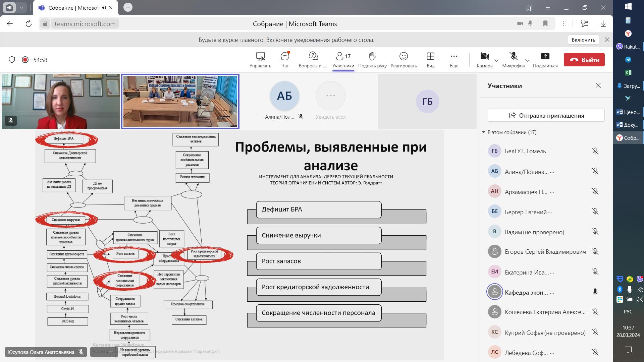This screenshot has width=644, height=362.
Task: Click mic icon for Лебедева Соф...
Action: coord(595,352)
